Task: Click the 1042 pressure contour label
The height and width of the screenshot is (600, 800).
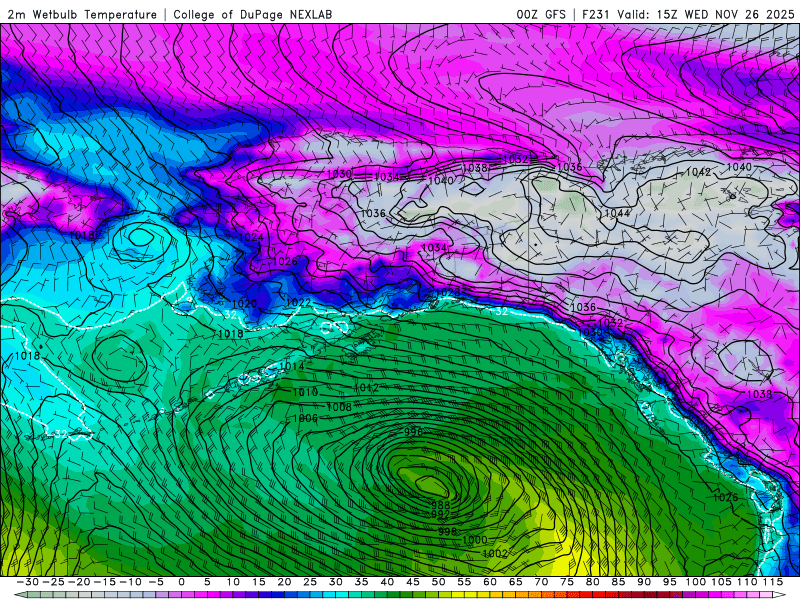Action: (697, 172)
